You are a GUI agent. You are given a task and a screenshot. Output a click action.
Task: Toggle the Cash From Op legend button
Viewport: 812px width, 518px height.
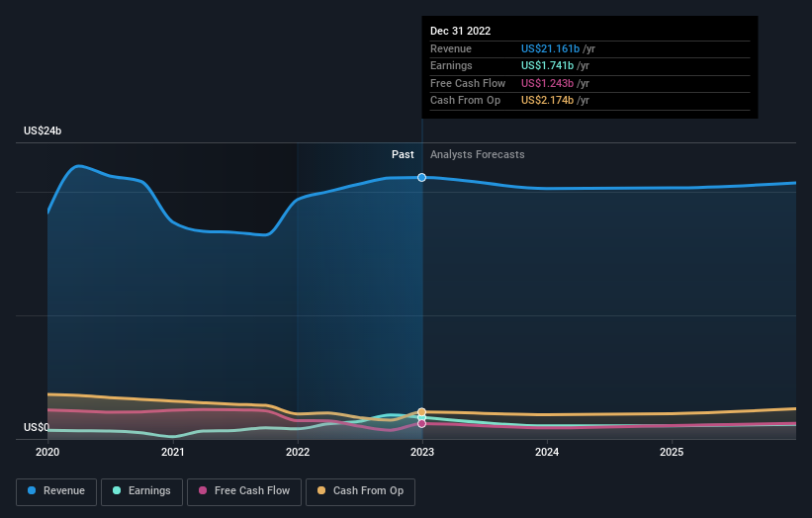(360, 491)
